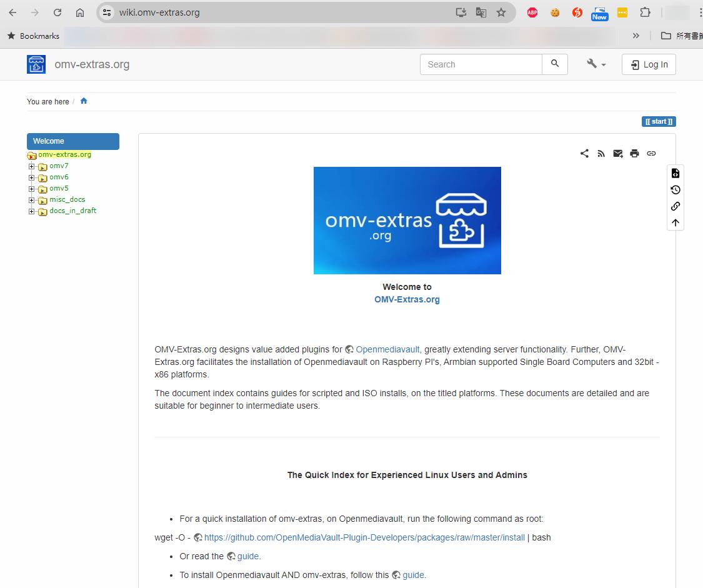Image resolution: width=703 pixels, height=588 pixels.
Task: Open the red lightning extension icon
Action: coord(577,12)
